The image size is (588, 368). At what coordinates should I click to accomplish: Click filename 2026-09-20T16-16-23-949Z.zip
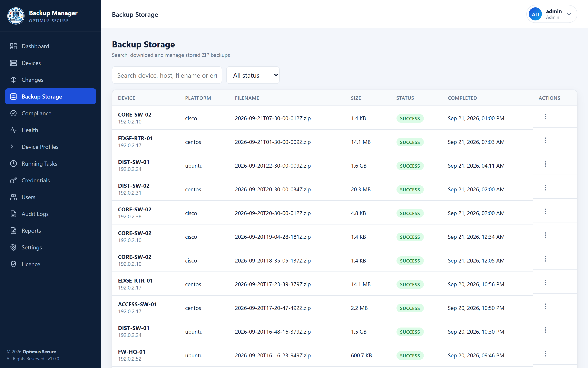coord(273,355)
